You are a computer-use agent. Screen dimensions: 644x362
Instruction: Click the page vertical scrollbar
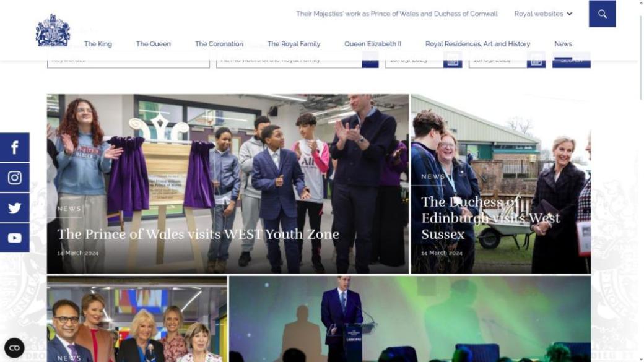pyautogui.click(x=641, y=181)
